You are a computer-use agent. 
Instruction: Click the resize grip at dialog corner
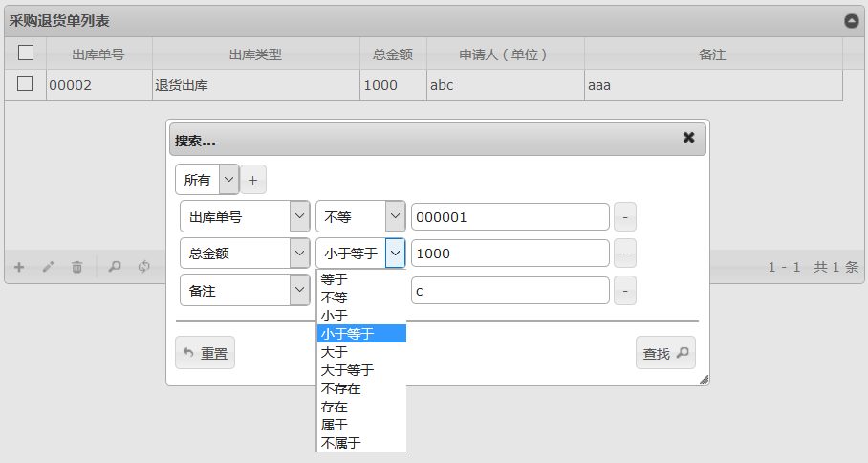pyautogui.click(x=705, y=380)
